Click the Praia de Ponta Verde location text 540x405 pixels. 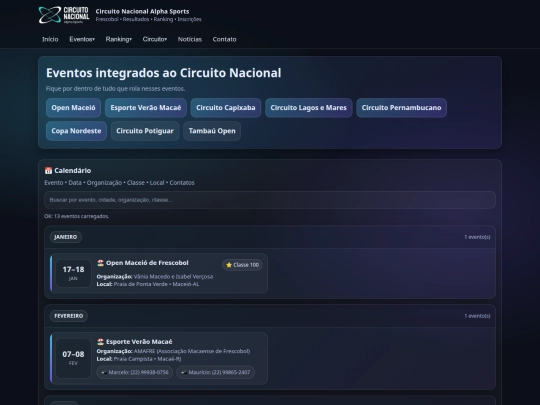pyautogui.click(x=156, y=284)
